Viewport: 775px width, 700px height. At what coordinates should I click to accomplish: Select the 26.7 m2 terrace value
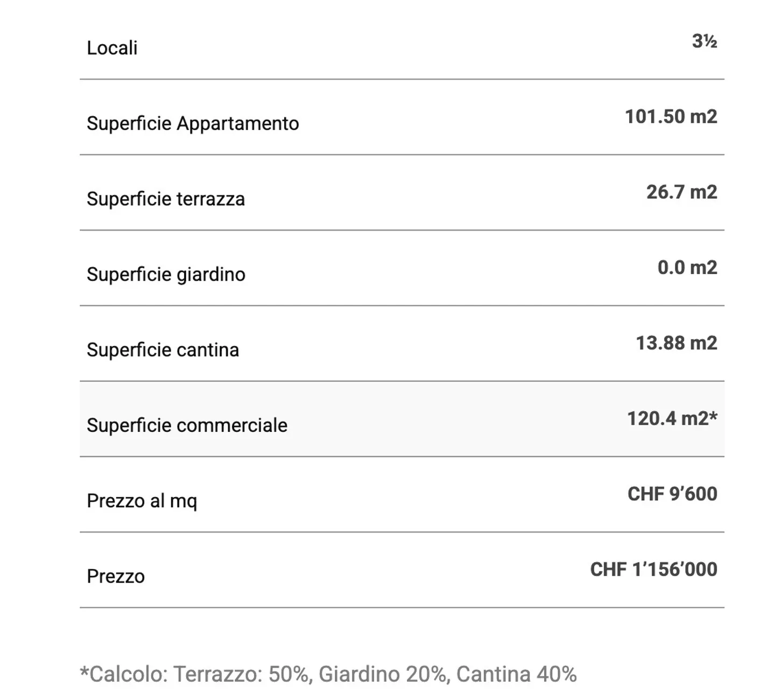click(x=681, y=192)
